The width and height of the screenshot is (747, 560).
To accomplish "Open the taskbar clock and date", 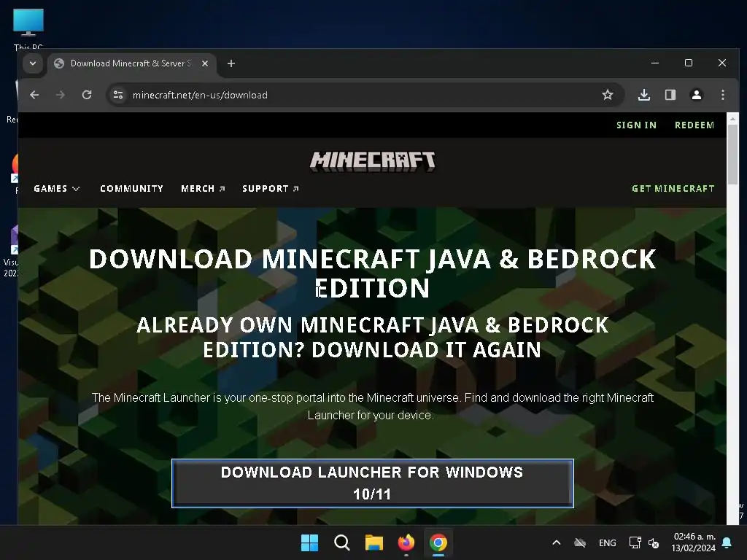I will pos(694,542).
